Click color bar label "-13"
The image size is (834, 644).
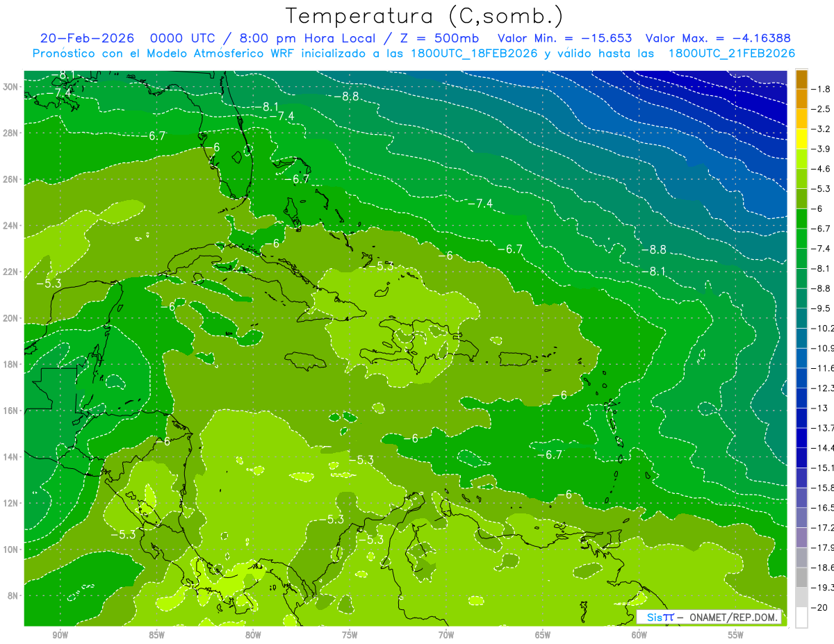(x=818, y=408)
